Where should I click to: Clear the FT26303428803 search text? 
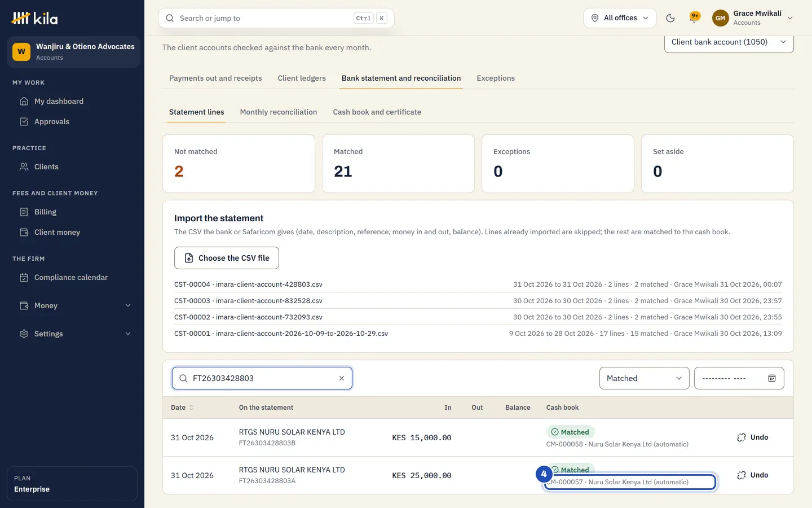(x=342, y=378)
